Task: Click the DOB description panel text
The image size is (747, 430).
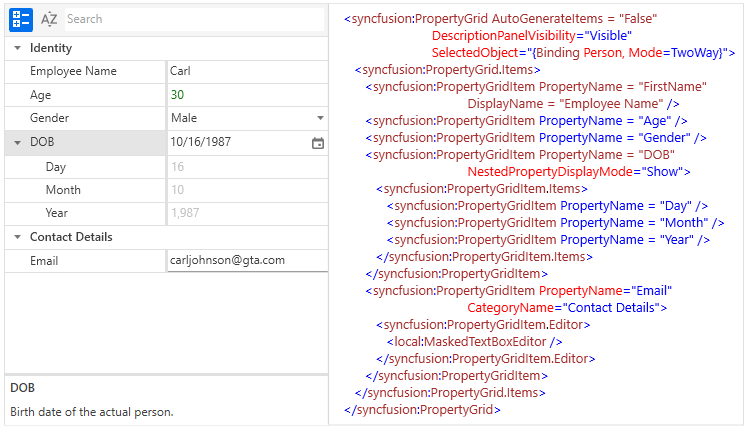Action: pyautogui.click(x=92, y=411)
